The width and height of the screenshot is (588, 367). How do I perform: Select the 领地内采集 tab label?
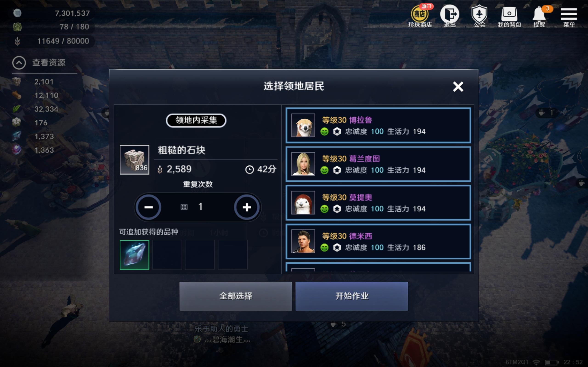[196, 120]
